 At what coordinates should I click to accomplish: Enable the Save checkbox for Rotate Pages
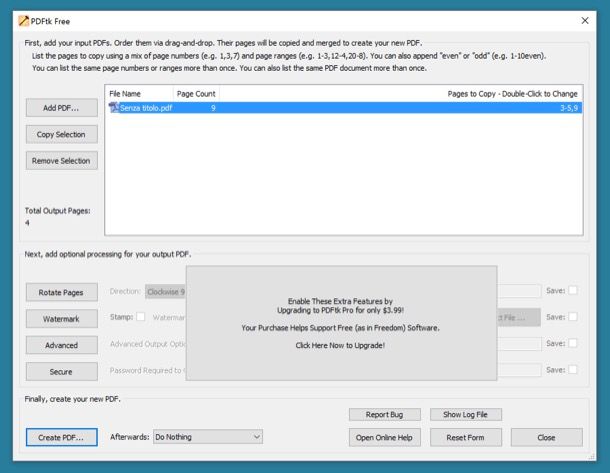(x=574, y=291)
